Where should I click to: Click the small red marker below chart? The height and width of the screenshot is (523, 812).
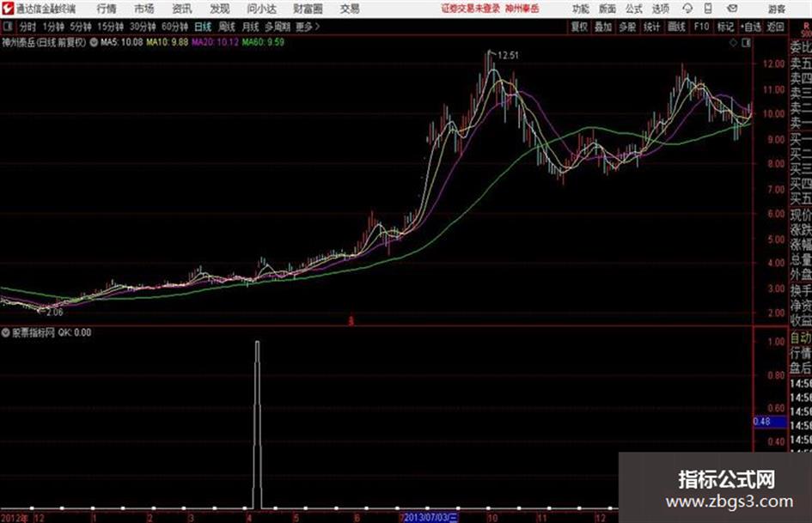[x=351, y=321]
